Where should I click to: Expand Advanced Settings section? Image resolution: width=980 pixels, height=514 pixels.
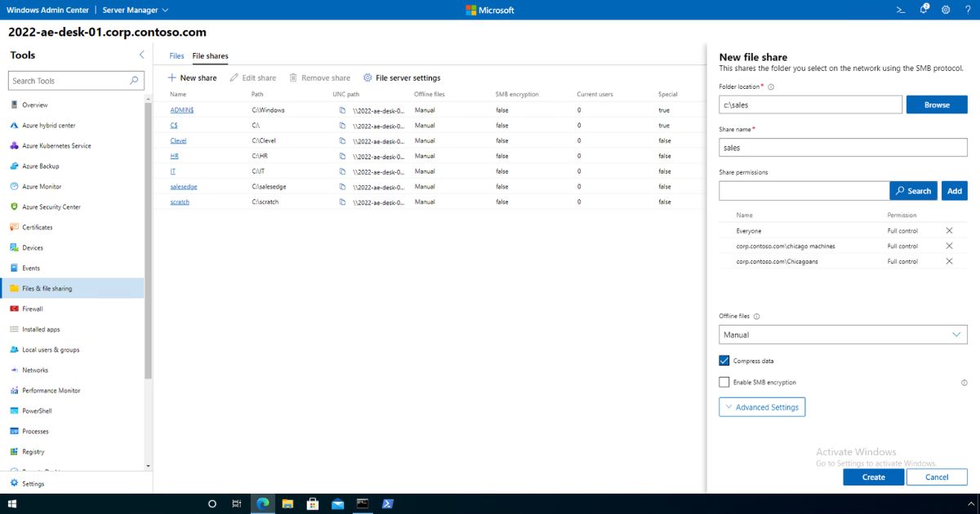762,407
